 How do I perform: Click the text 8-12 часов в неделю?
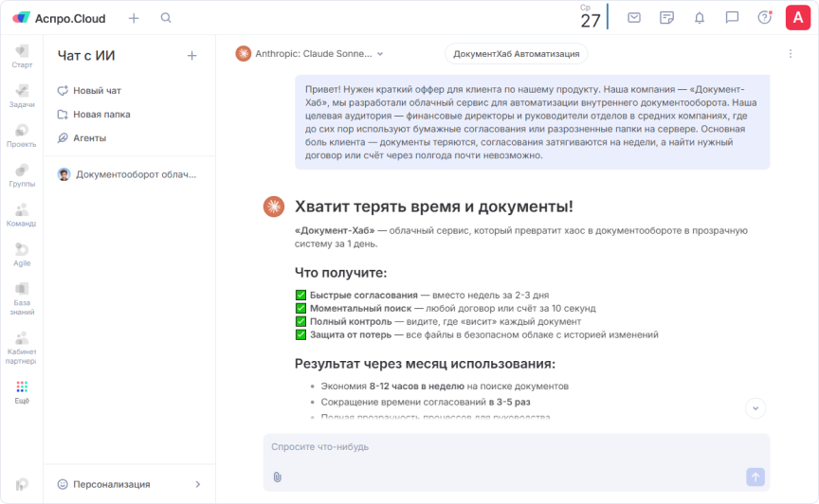pyautogui.click(x=417, y=387)
